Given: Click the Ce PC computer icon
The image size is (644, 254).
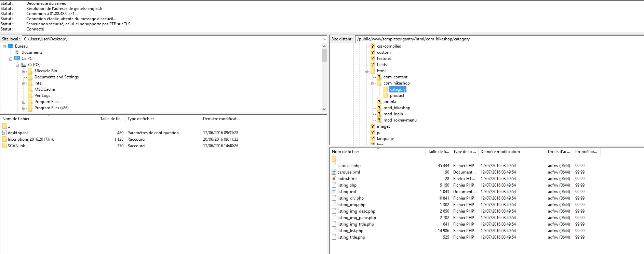Looking at the screenshot, I should (x=17, y=59).
